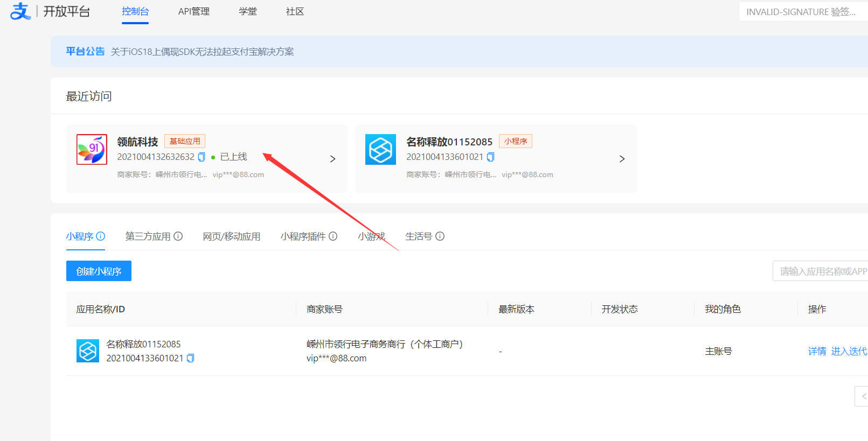Focus the app name search field
Viewport: 868px width, 441px height.
click(820, 271)
